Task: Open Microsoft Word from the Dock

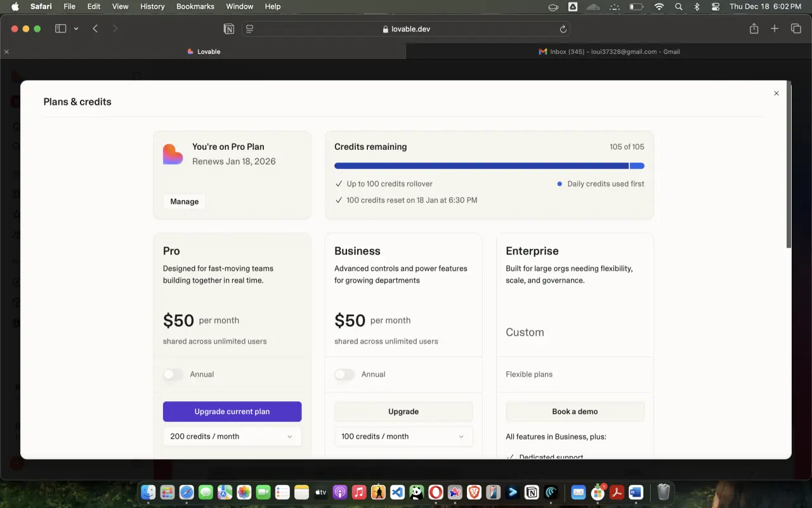Action: click(x=636, y=492)
